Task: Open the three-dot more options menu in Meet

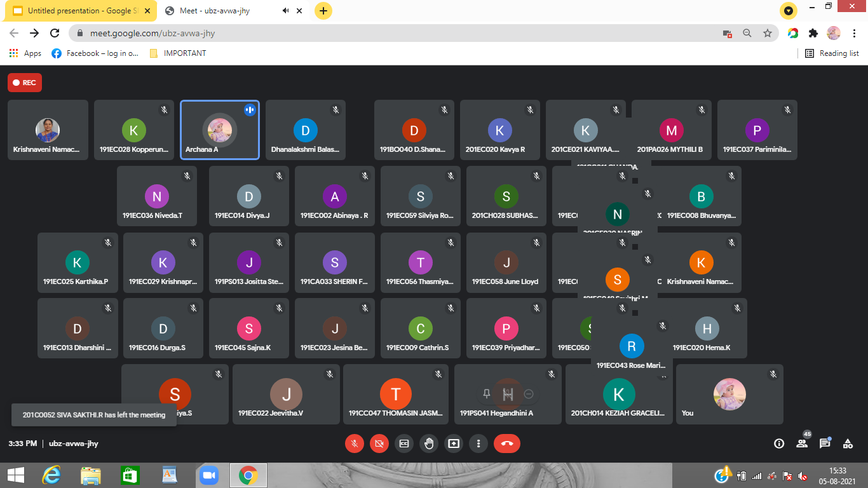Action: coord(478,444)
